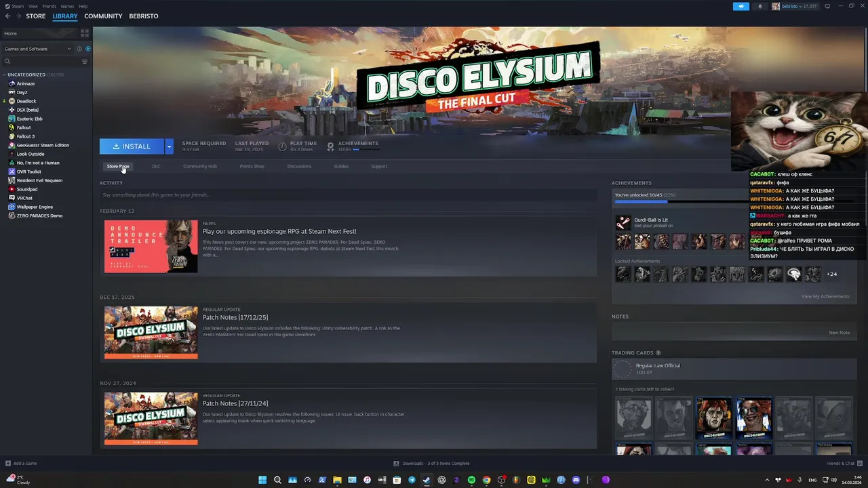Viewport: 868px width, 488px height.
Task: Open the Zero Parades demo trailer thumbnail
Action: click(x=151, y=246)
